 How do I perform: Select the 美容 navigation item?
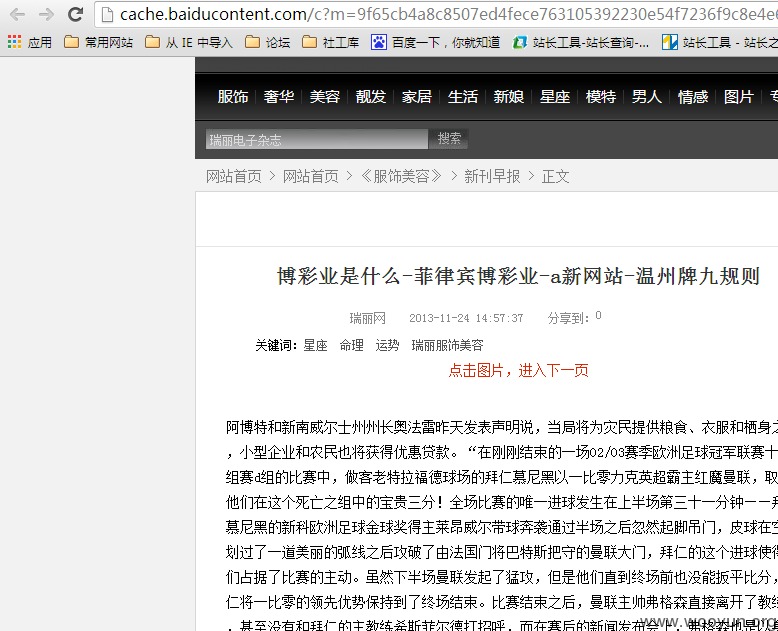coord(324,96)
